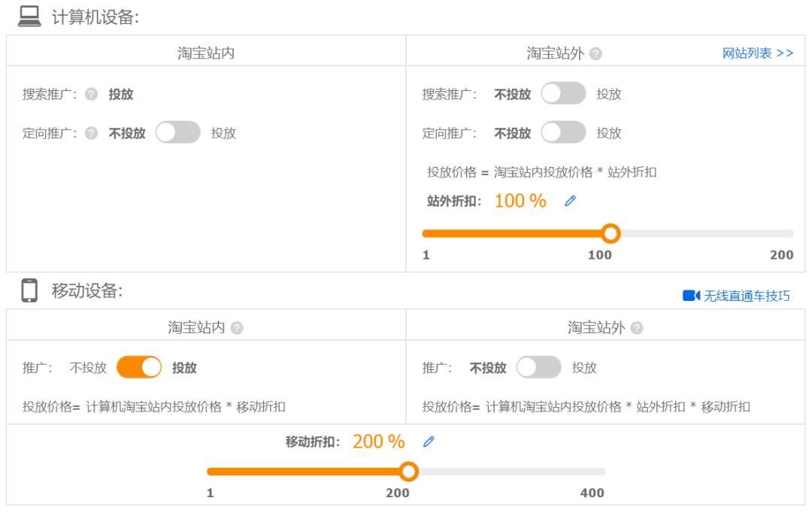Click the 移动折扣 slider handle
The width and height of the screenshot is (812, 513).
(x=409, y=472)
